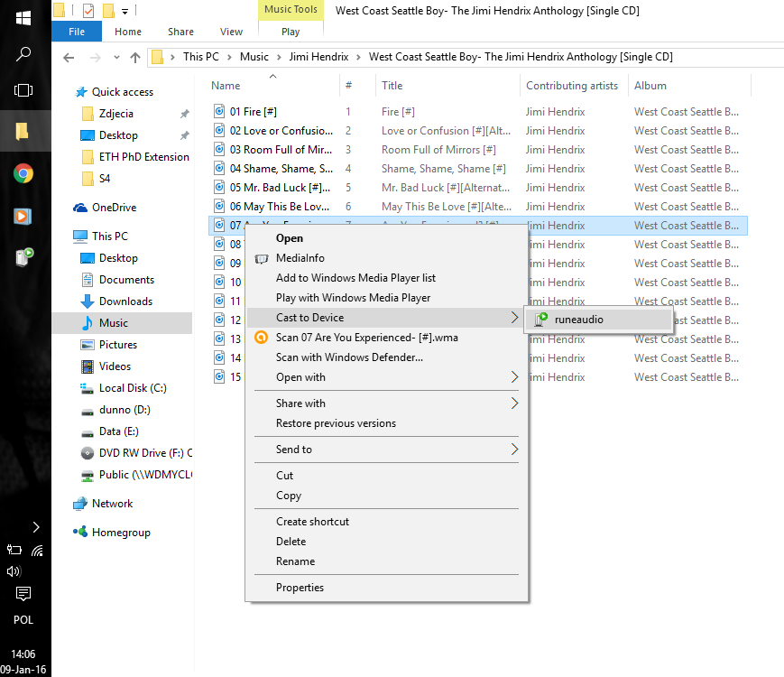Open the Windows Start menu
Image resolution: width=784 pixels, height=677 pixels.
[23, 18]
